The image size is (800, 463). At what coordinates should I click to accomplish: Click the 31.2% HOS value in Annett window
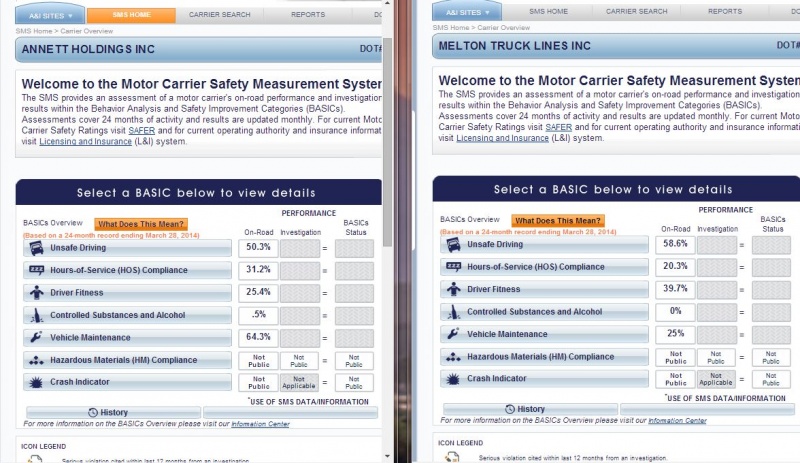(x=258, y=270)
